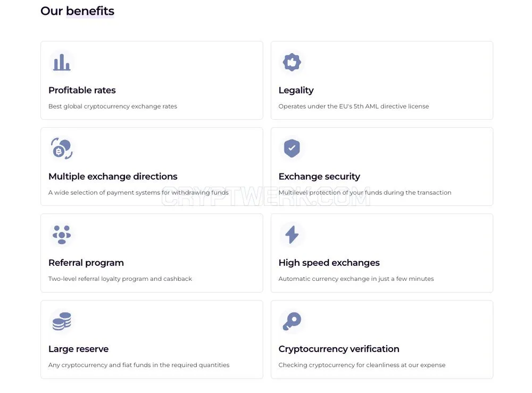This screenshot has width=532, height=393.
Task: Click the lightning bolt icon for High speed exchanges
Action: 292,235
